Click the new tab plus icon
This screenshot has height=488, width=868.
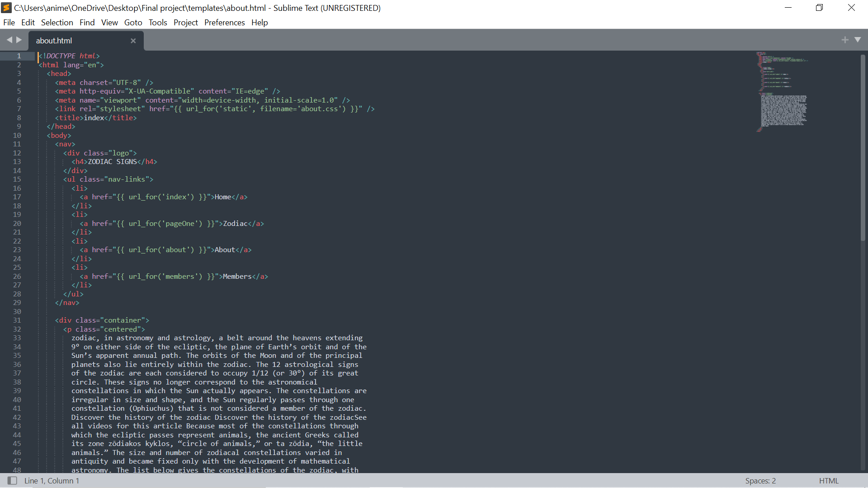click(x=844, y=40)
